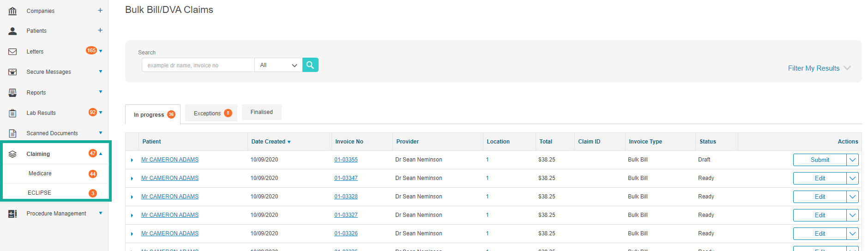This screenshot has width=868, height=251.
Task: Open Edit dropdown arrow for invoice 01-03328
Action: [852, 197]
